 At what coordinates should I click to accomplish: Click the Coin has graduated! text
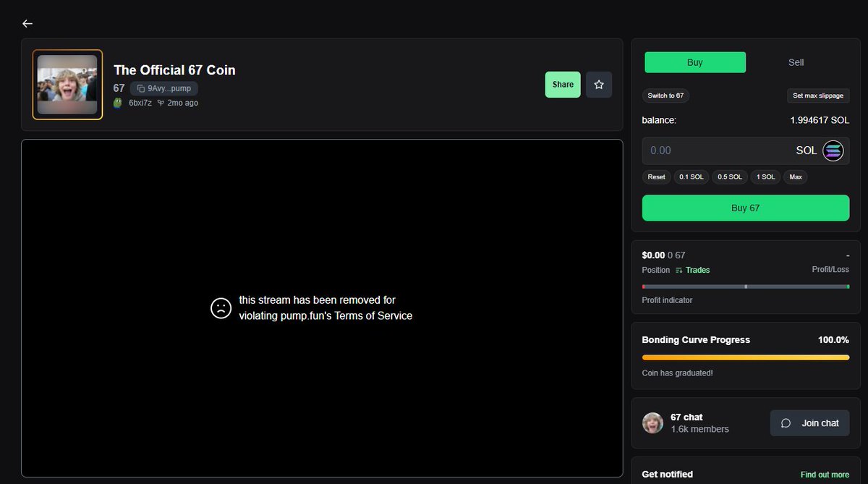coord(678,373)
